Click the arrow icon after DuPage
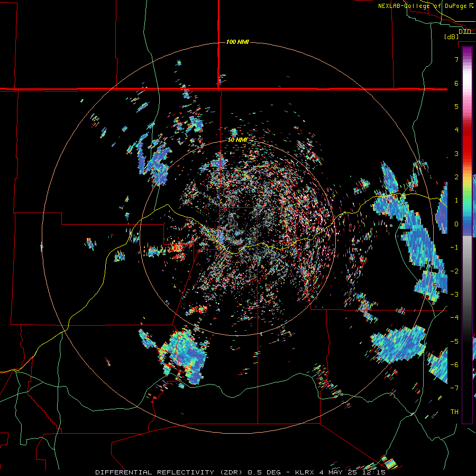 (x=471, y=5)
